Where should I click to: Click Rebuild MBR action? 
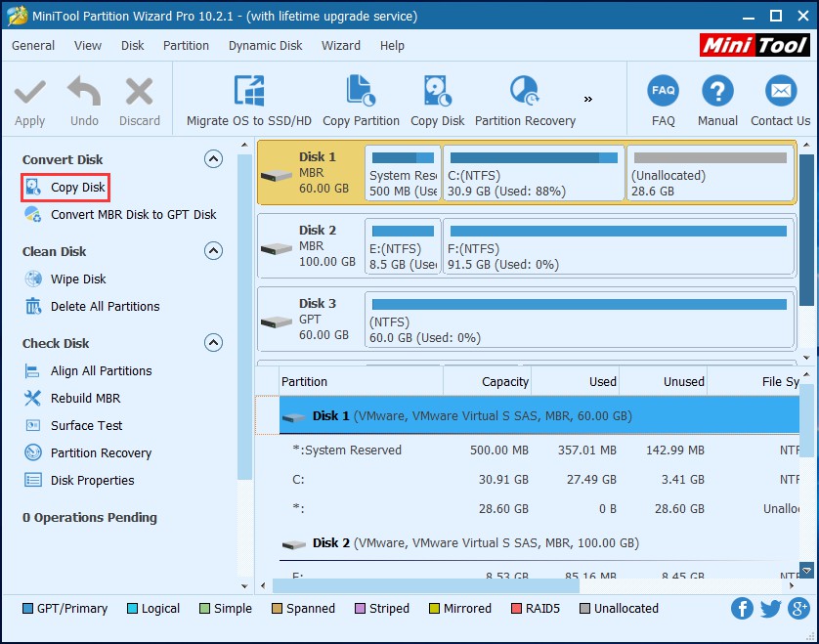pyautogui.click(x=72, y=398)
